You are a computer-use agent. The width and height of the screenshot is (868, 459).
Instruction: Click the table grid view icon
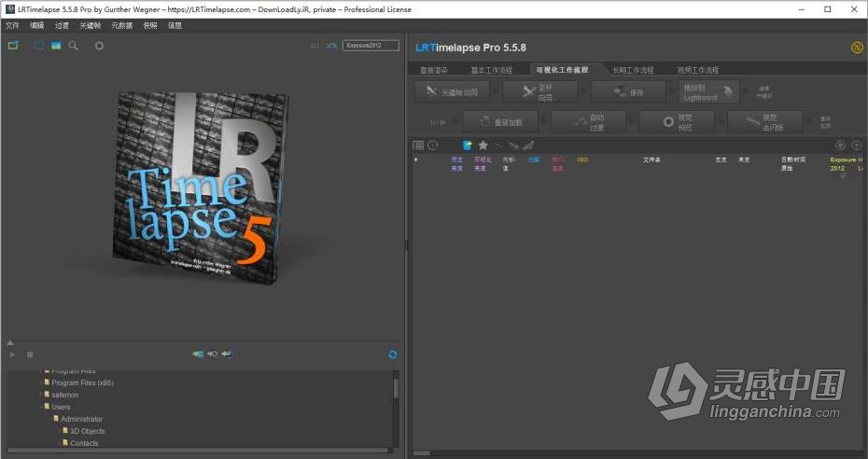coord(418,146)
